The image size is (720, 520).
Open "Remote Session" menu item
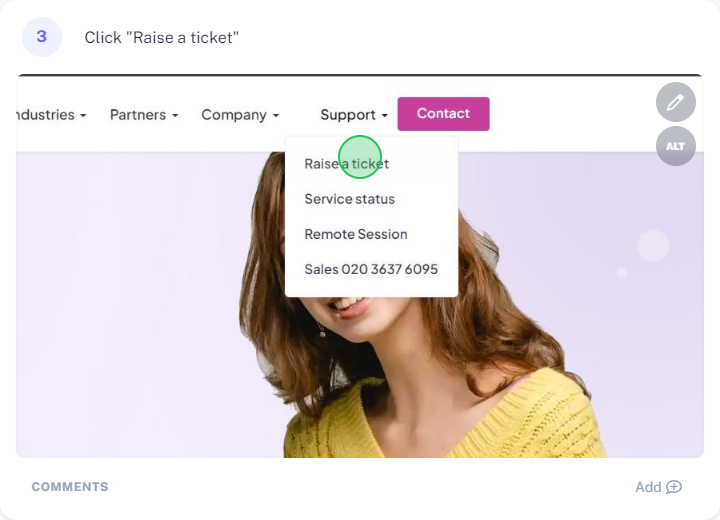pos(356,234)
